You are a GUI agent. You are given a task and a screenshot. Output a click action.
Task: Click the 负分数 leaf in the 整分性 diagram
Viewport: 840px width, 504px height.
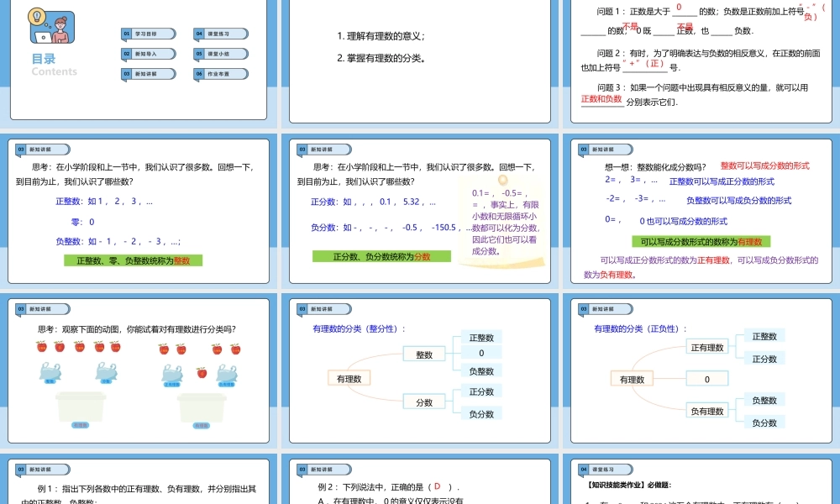click(481, 413)
